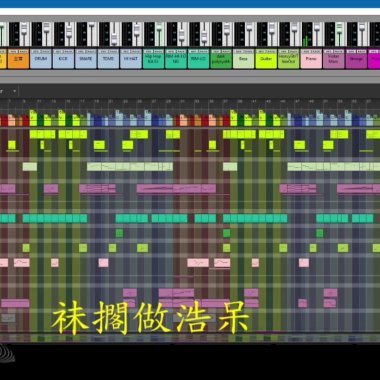This screenshot has height=380, width=380.
Task: Click the Hip Hop Kit volume fader
Action: pyautogui.click(x=159, y=28)
